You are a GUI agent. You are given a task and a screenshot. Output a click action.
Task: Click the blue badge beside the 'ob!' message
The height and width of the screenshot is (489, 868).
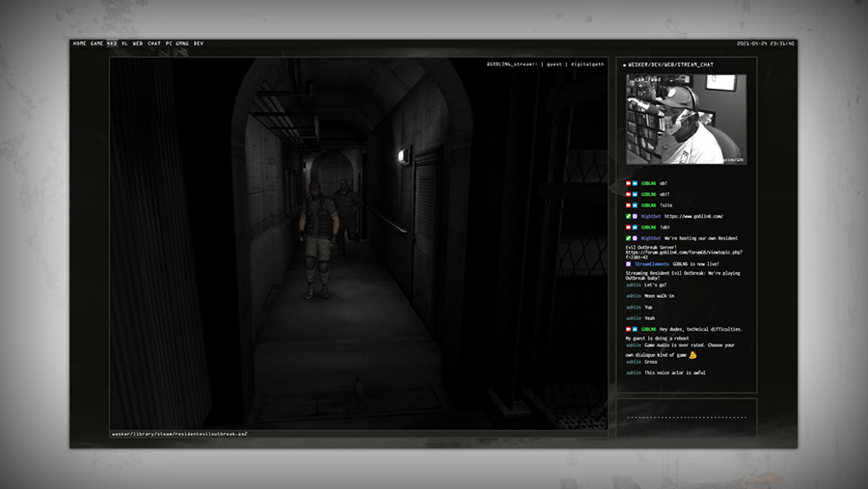click(635, 183)
